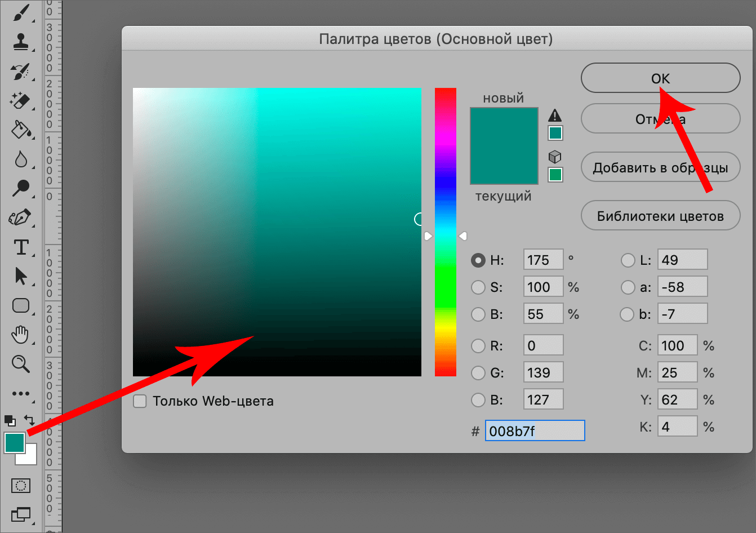
Task: Select the Clone Stamp tool
Action: click(x=20, y=42)
